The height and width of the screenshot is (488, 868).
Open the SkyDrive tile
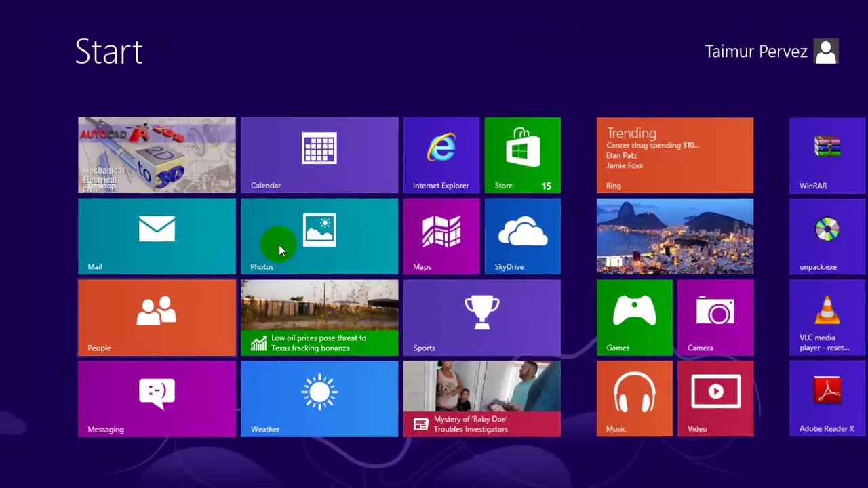(x=523, y=237)
